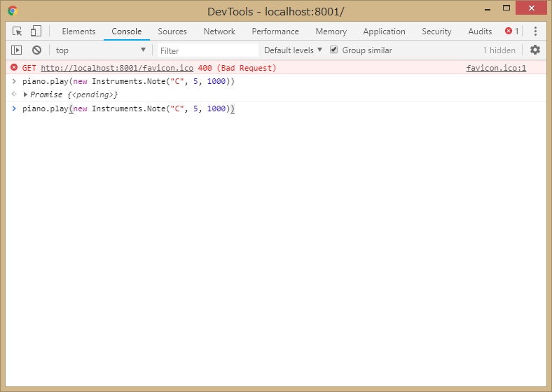552x392 pixels.
Task: Click the Chrome icon in the title bar
Action: 13,11
